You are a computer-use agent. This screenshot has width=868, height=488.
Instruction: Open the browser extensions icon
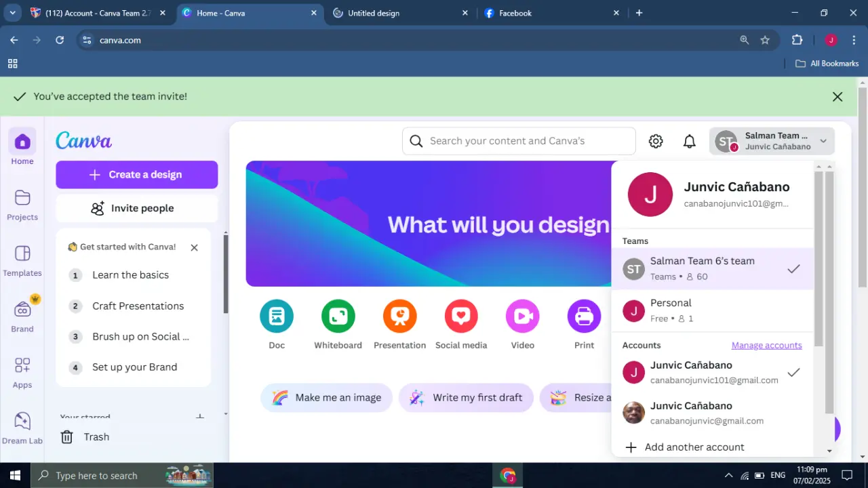point(797,40)
